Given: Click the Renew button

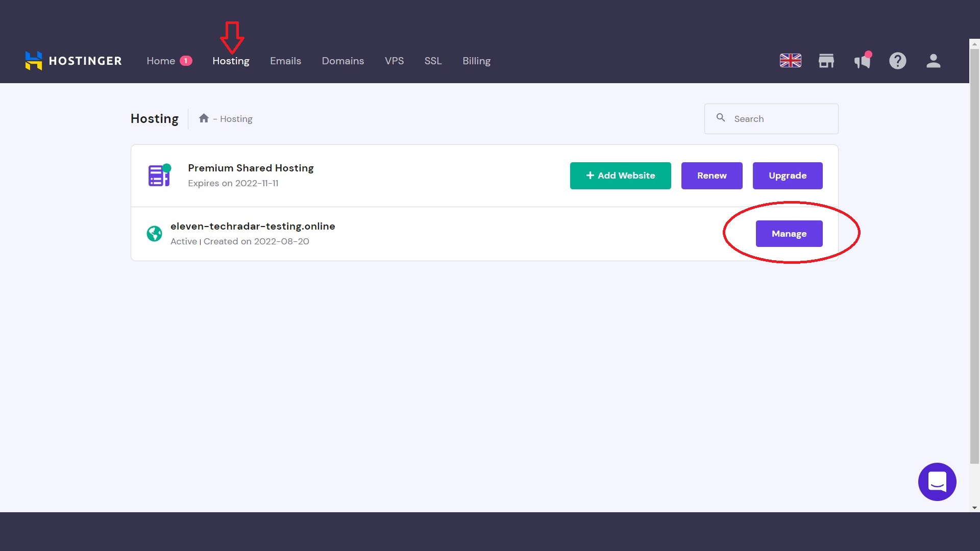Looking at the screenshot, I should click(712, 176).
